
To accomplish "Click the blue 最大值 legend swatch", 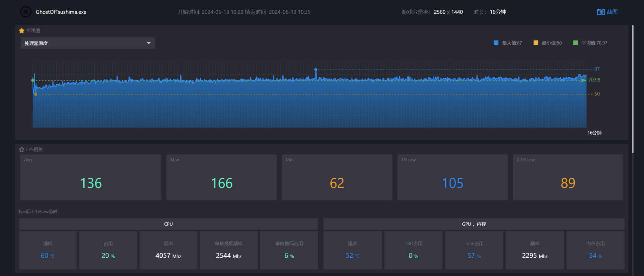I will tap(496, 43).
